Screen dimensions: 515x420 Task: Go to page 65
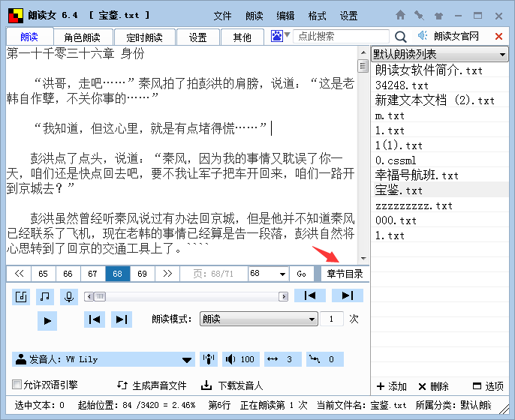tap(43, 273)
